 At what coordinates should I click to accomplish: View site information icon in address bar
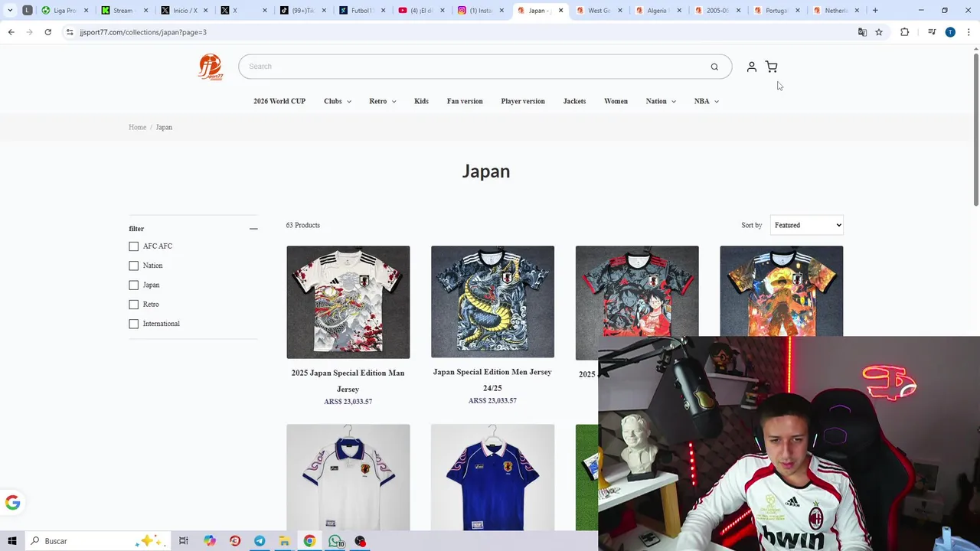click(70, 32)
